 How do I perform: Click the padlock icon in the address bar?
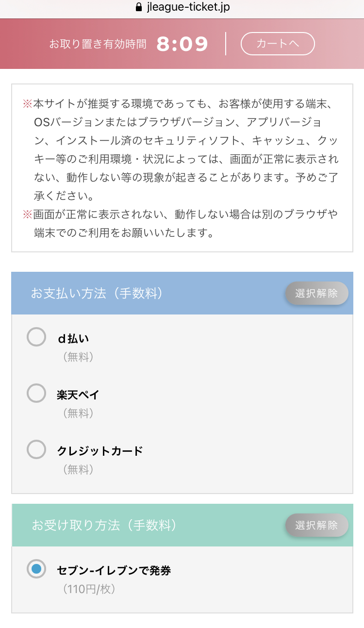tap(139, 7)
